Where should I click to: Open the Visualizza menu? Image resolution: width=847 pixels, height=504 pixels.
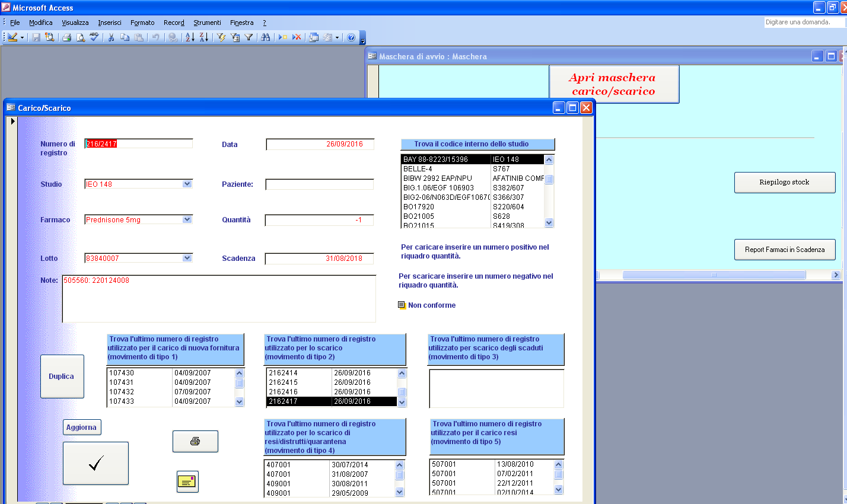pos(75,23)
